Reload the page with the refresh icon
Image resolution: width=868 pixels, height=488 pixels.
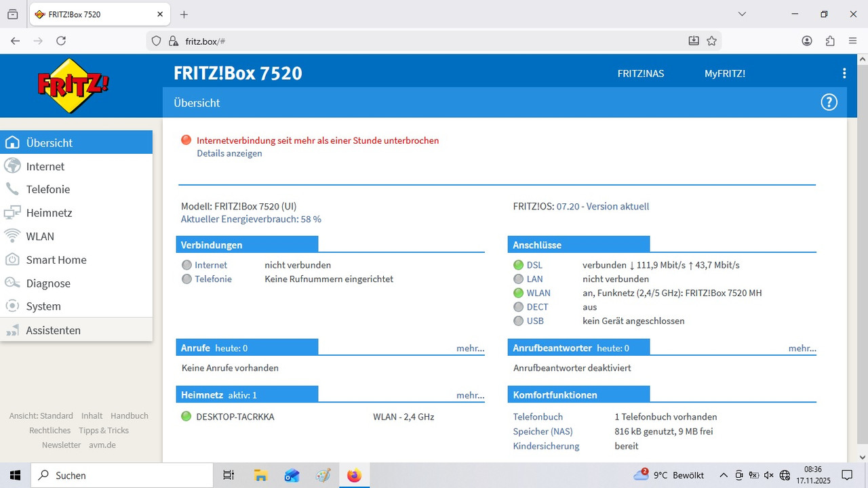61,41
